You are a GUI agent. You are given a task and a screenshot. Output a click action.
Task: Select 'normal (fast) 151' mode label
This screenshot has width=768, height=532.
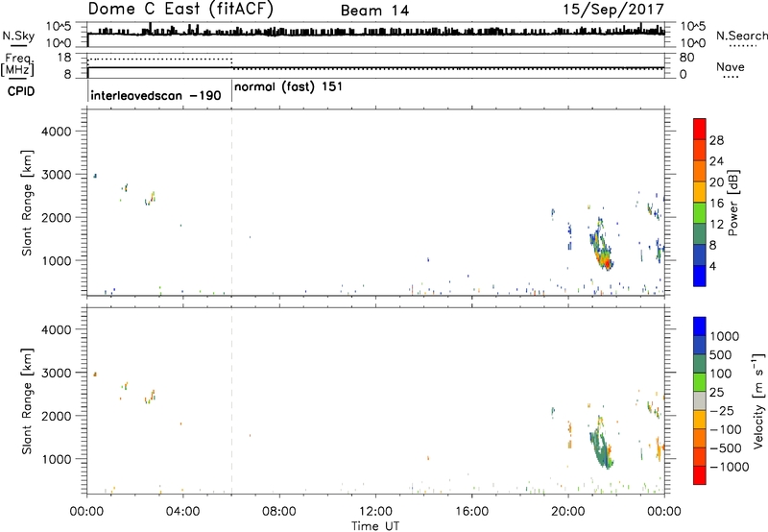click(x=289, y=87)
